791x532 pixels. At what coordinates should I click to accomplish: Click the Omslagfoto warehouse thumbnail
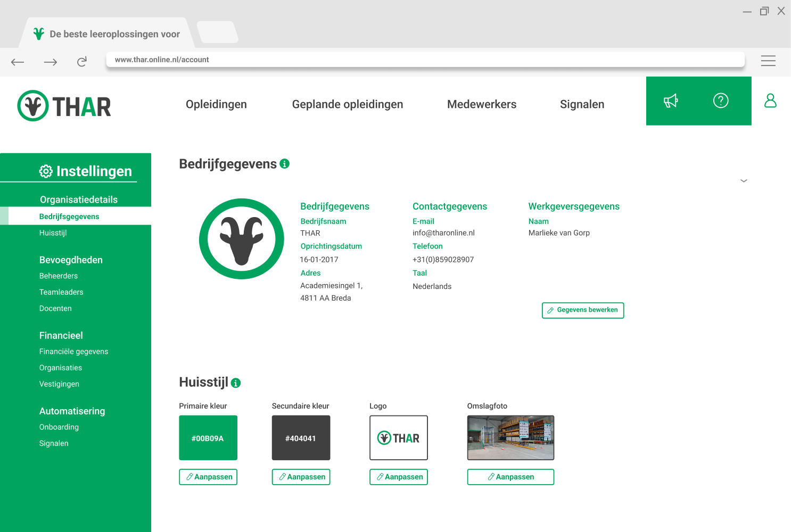510,438
